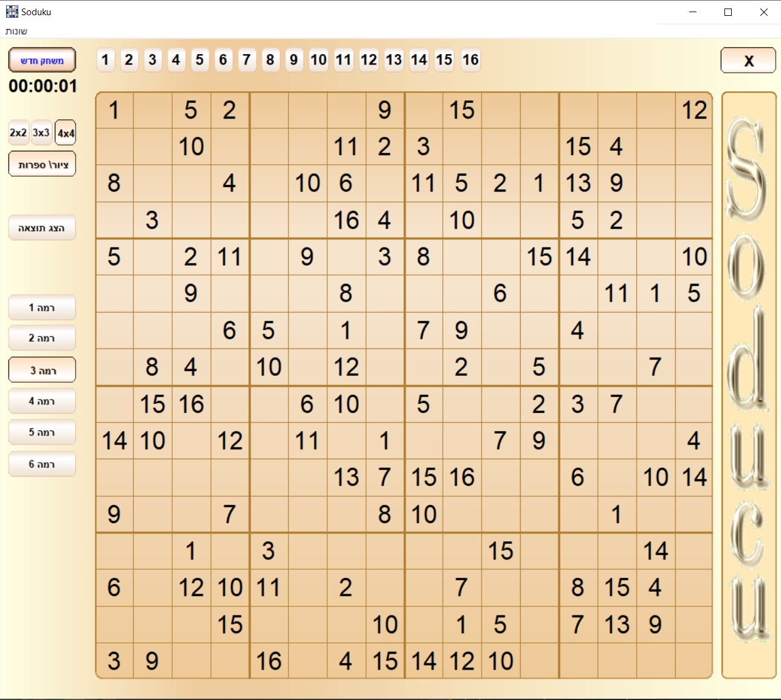This screenshot has width=781, height=700.
Task: Set difficulty to רמה 5
Action: pyautogui.click(x=42, y=432)
